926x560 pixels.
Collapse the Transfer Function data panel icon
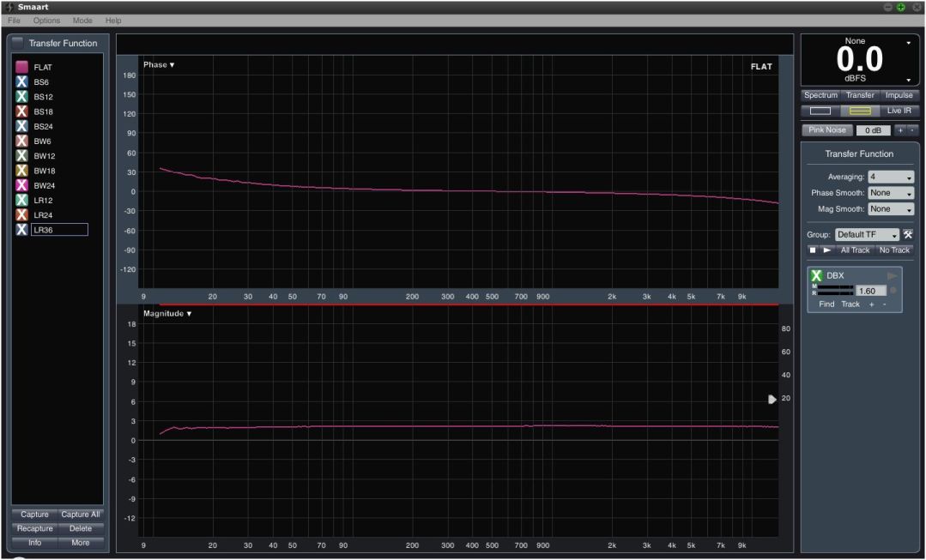(x=18, y=43)
